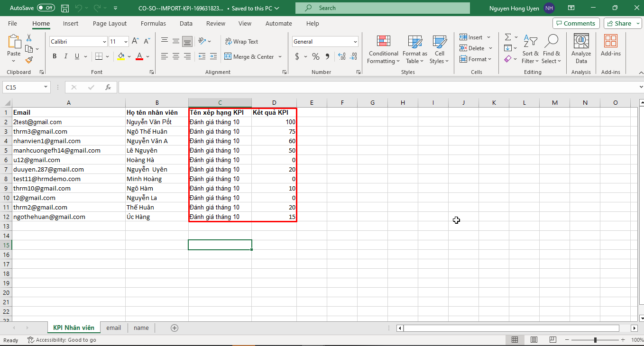Open the Comments button
Viewport: 644px width, 346px height.
click(576, 23)
